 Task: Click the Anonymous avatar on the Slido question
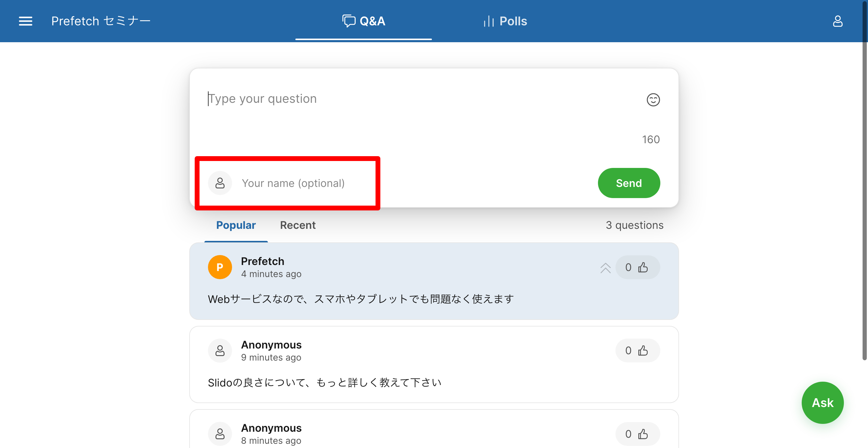click(220, 350)
